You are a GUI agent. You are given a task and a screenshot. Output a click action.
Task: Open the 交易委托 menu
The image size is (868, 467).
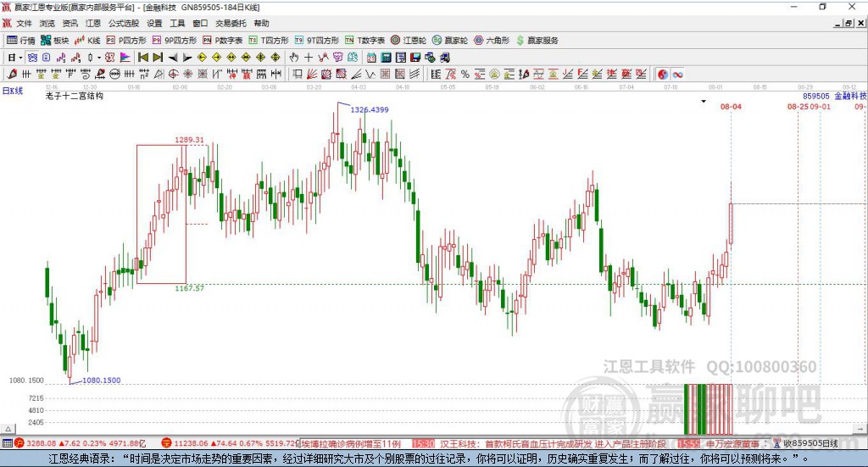(231, 23)
